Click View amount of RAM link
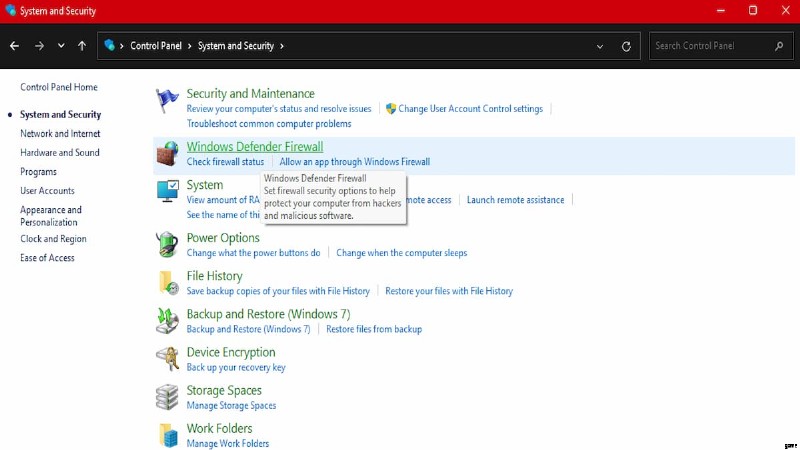The width and height of the screenshot is (800, 450). point(223,200)
